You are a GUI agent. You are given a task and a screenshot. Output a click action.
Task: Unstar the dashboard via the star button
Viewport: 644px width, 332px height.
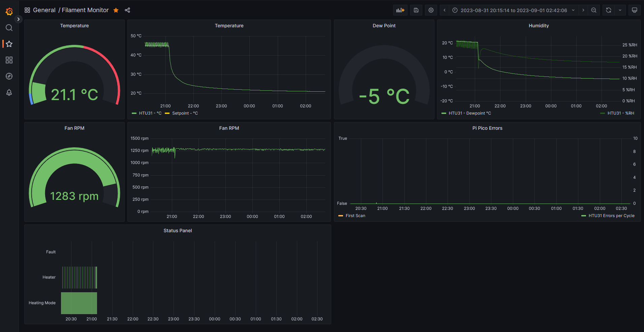116,10
